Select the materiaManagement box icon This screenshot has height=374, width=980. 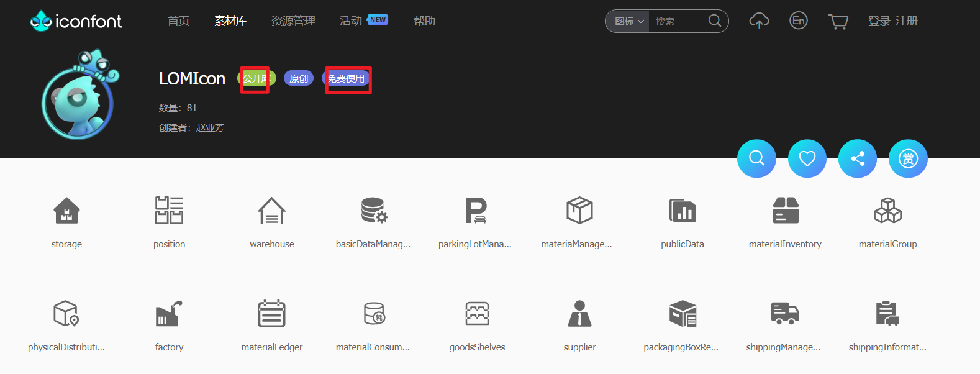click(x=579, y=211)
